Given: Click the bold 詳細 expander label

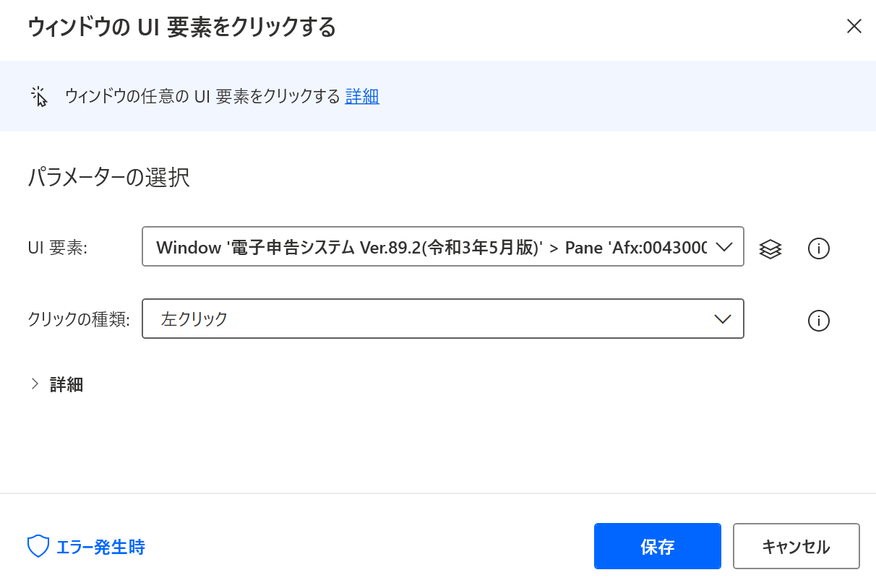Looking at the screenshot, I should (66, 384).
